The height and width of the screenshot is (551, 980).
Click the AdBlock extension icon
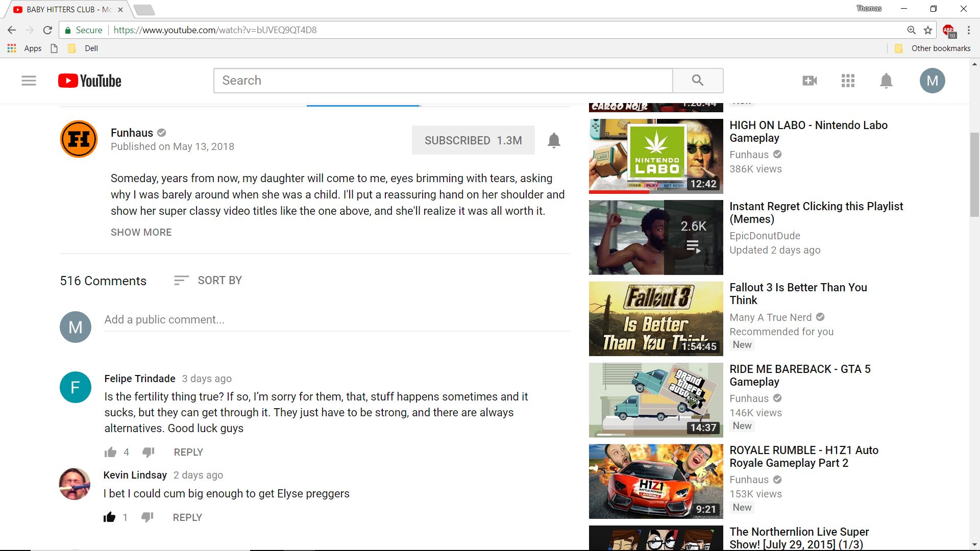[948, 31]
